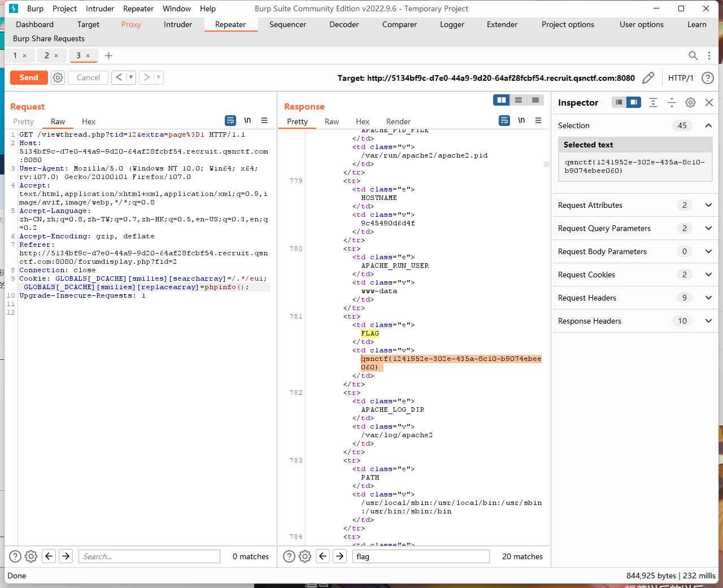Image resolution: width=723 pixels, height=588 pixels.
Task: Open Inspector settings gear
Action: click(690, 102)
